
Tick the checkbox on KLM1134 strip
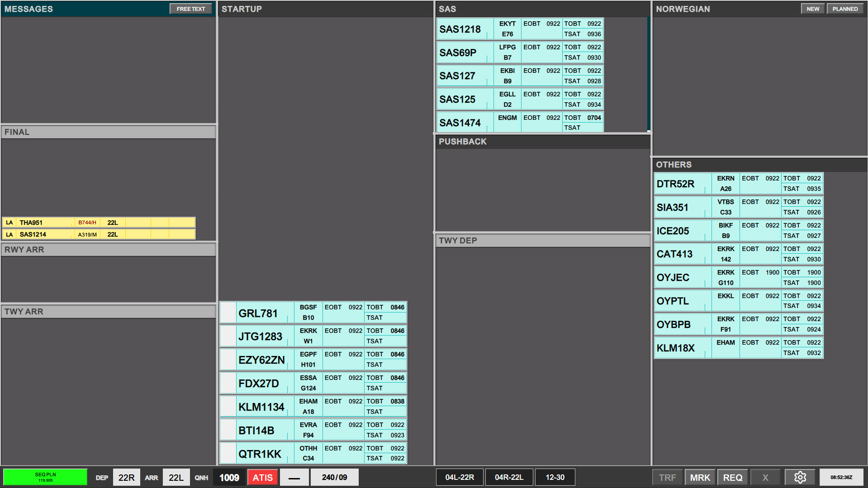pos(228,407)
